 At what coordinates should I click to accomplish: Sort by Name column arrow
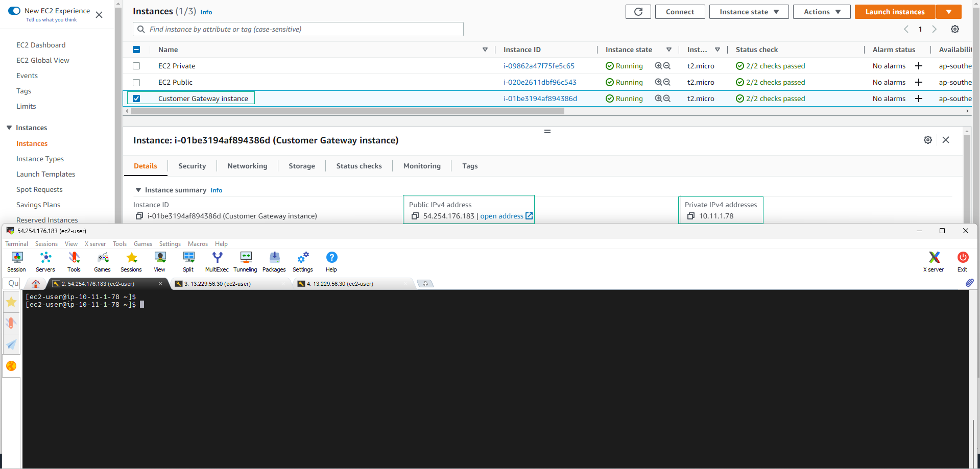click(485, 50)
